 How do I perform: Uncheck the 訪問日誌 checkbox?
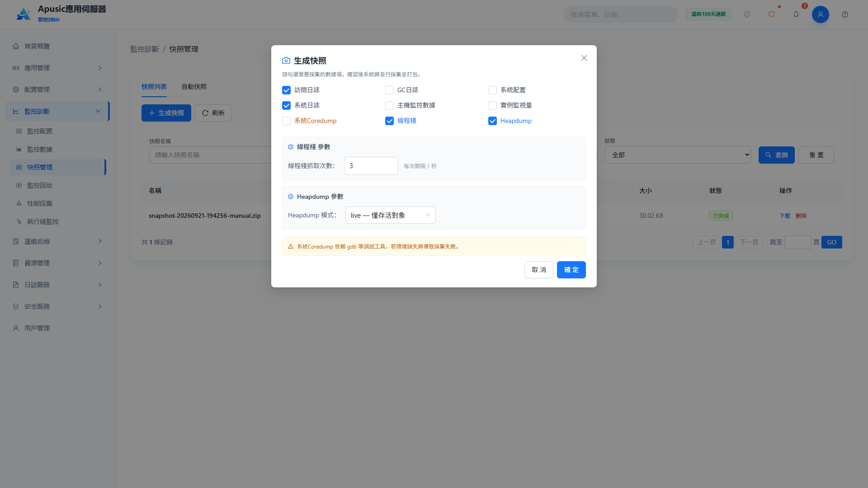coord(286,90)
